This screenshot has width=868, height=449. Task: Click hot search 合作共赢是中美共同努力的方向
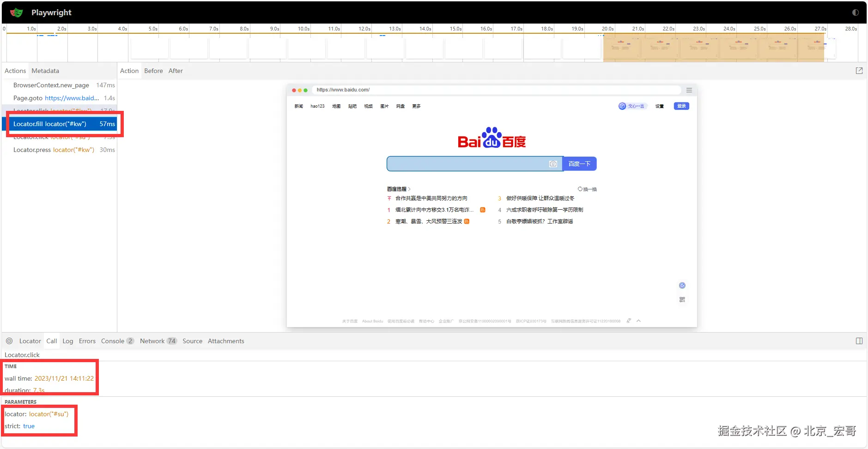tap(431, 198)
